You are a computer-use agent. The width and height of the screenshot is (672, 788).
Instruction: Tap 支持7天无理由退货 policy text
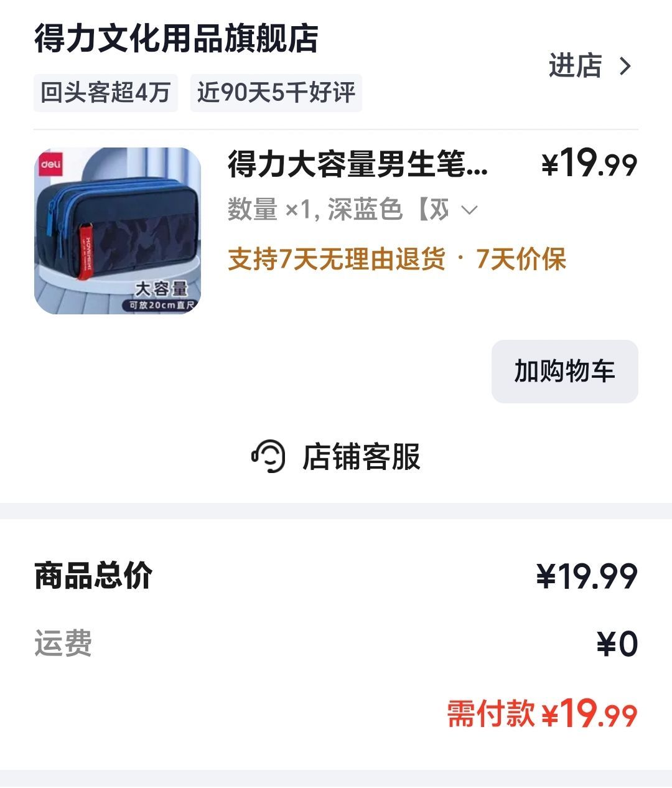337,259
